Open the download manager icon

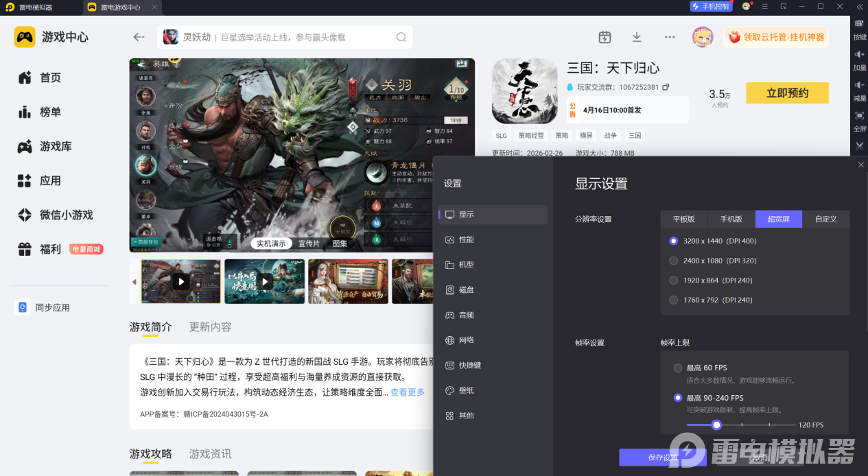(x=637, y=37)
